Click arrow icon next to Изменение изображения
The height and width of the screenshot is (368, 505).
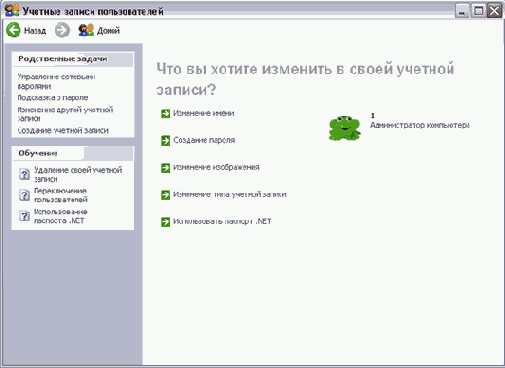click(165, 168)
